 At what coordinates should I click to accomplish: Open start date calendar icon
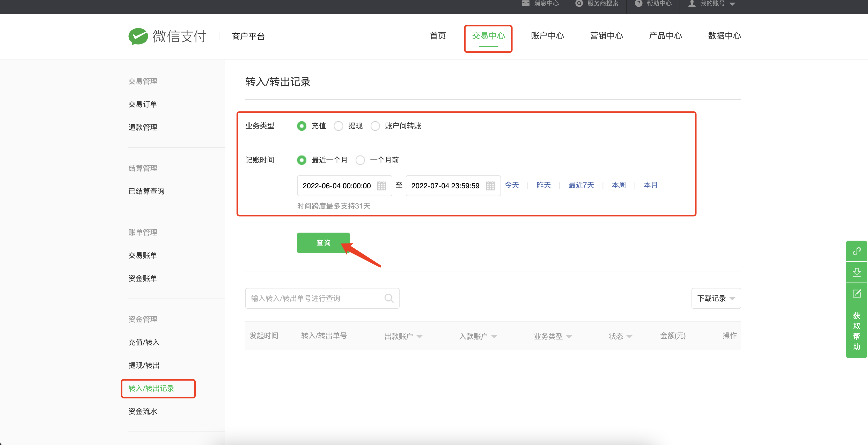[381, 186]
